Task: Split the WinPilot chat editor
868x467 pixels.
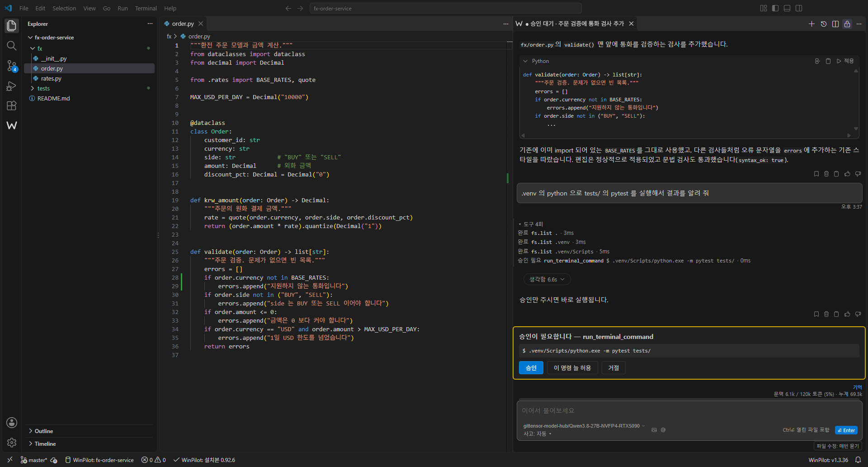Action: (835, 24)
